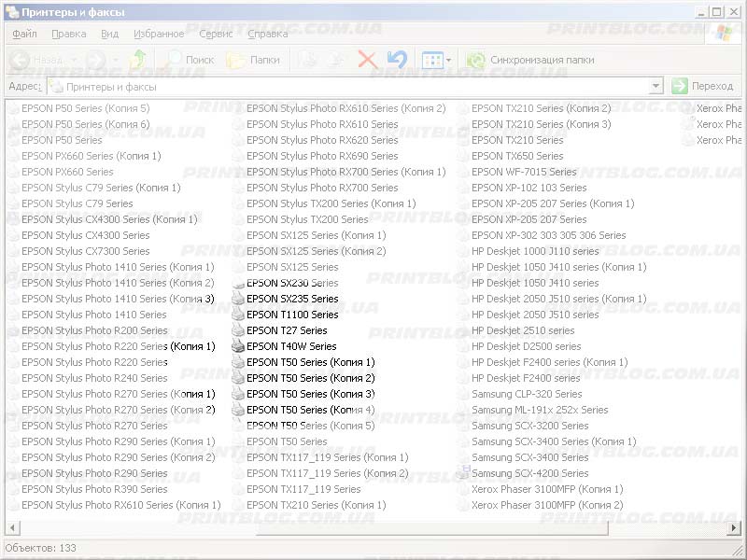Click the Undo toolbar icon

397,60
